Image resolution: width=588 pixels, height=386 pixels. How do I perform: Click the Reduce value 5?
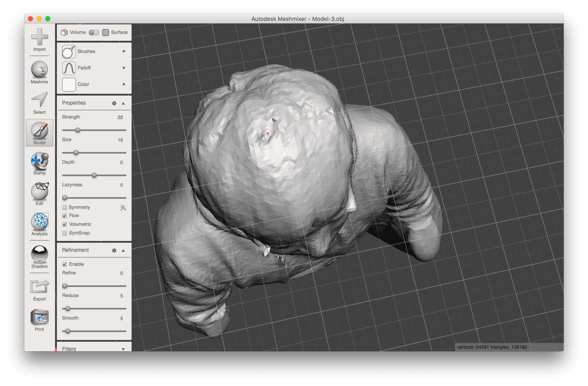121,296
